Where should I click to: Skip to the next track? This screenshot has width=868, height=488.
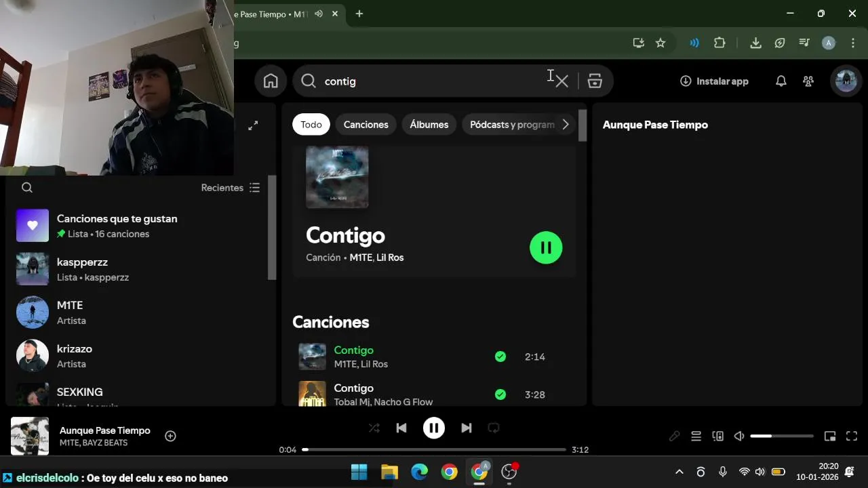[467, 428]
